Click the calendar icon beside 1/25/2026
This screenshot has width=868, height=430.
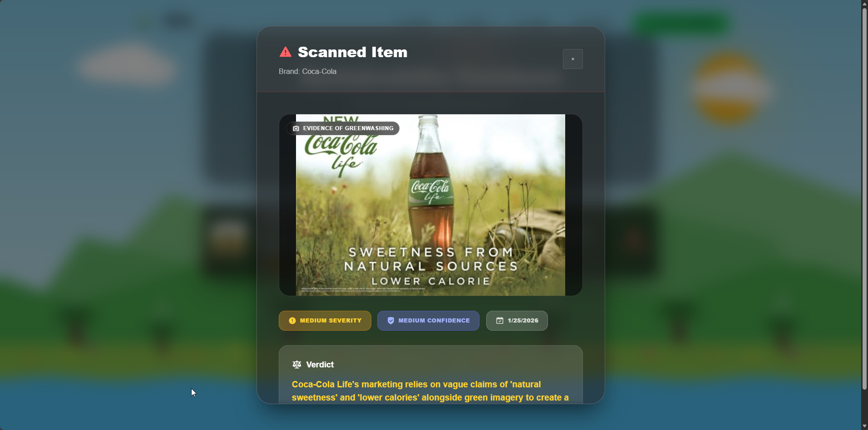(500, 321)
